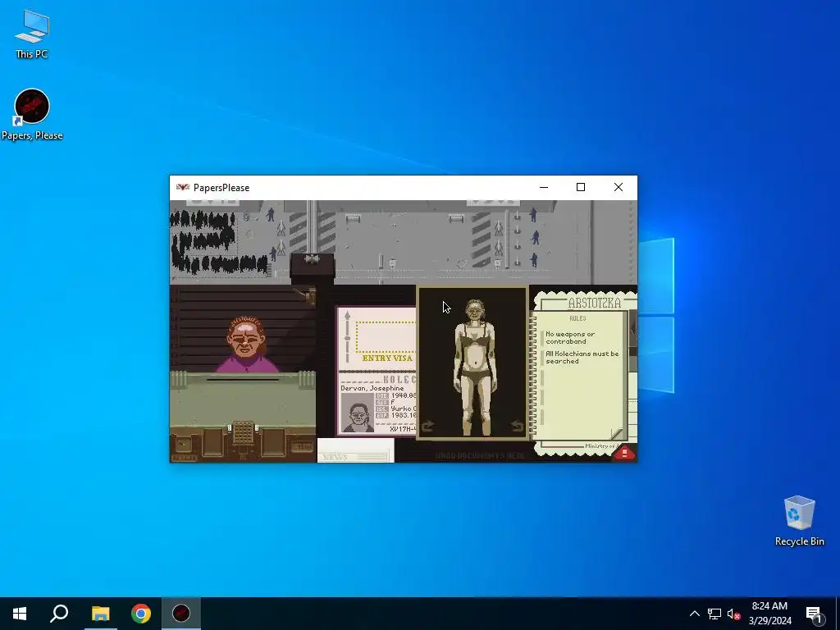Screen dimensions: 840x630
Task: Click the passport birth date '1940.08'
Action: click(x=404, y=395)
